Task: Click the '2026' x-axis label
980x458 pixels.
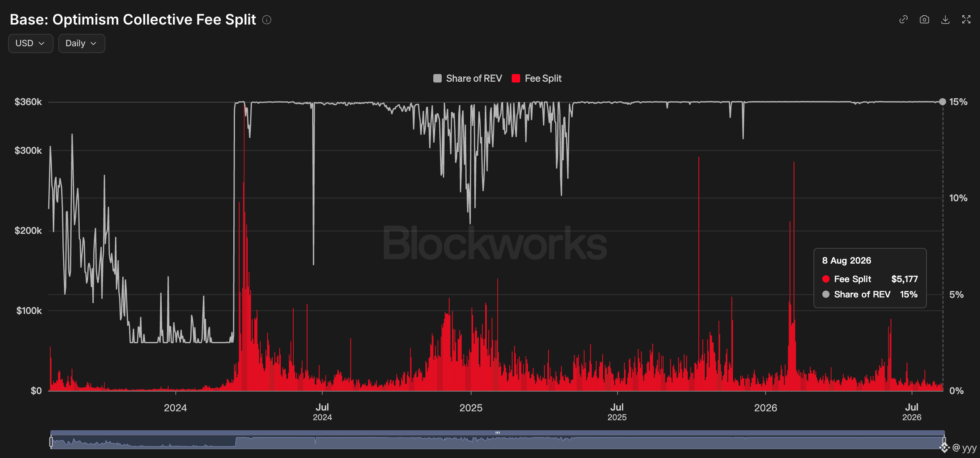Action: click(x=766, y=408)
